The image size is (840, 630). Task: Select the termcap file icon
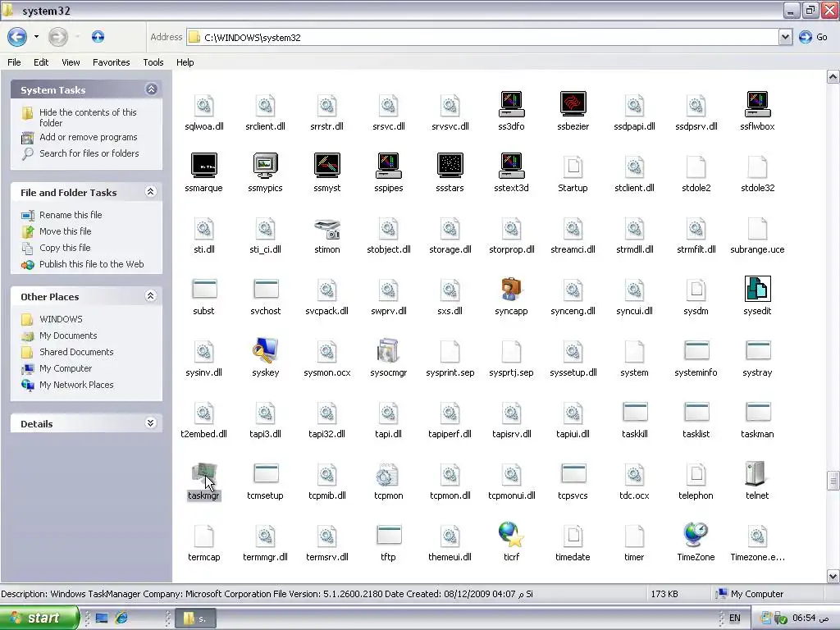click(204, 536)
